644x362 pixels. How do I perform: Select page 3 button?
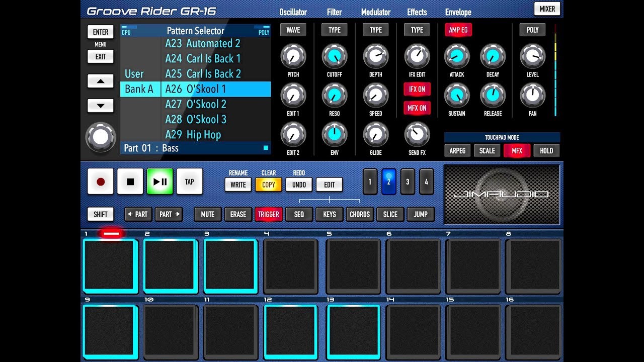click(x=408, y=182)
